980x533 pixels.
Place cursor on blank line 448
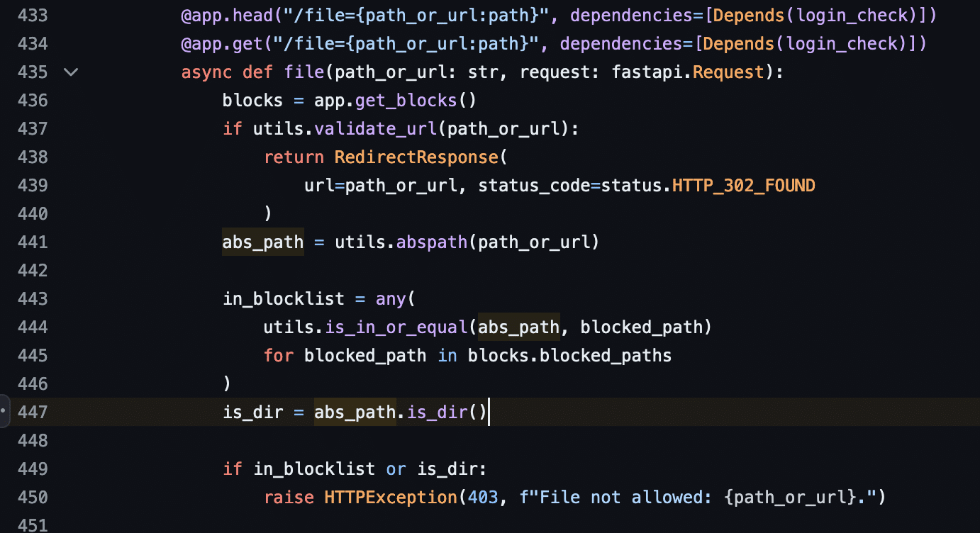point(496,440)
